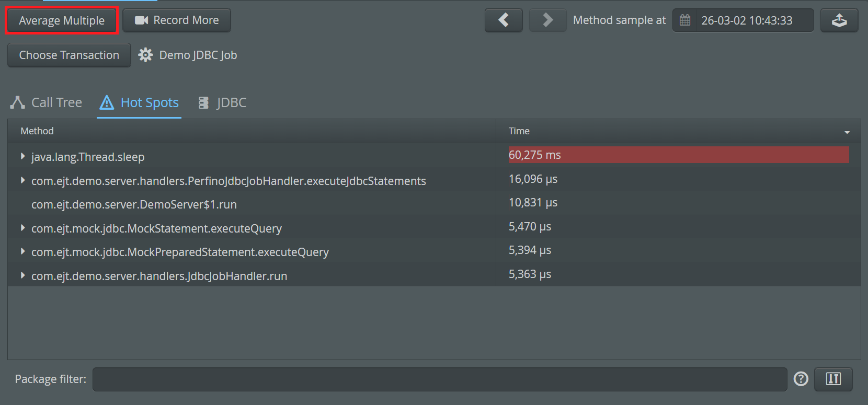Click the Time column sort arrow

coord(847,132)
